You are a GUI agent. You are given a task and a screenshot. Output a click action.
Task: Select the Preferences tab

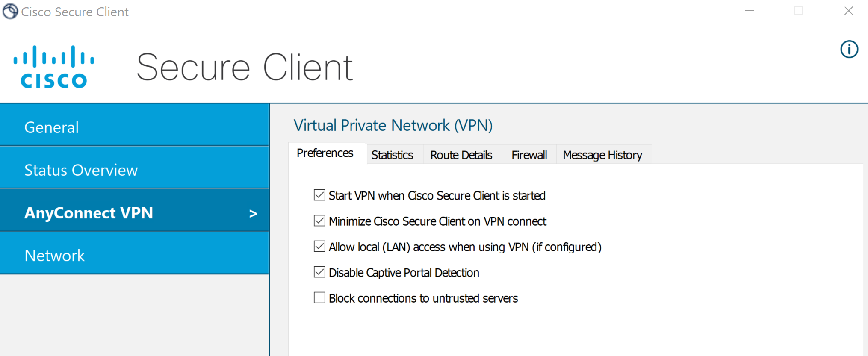325,153
